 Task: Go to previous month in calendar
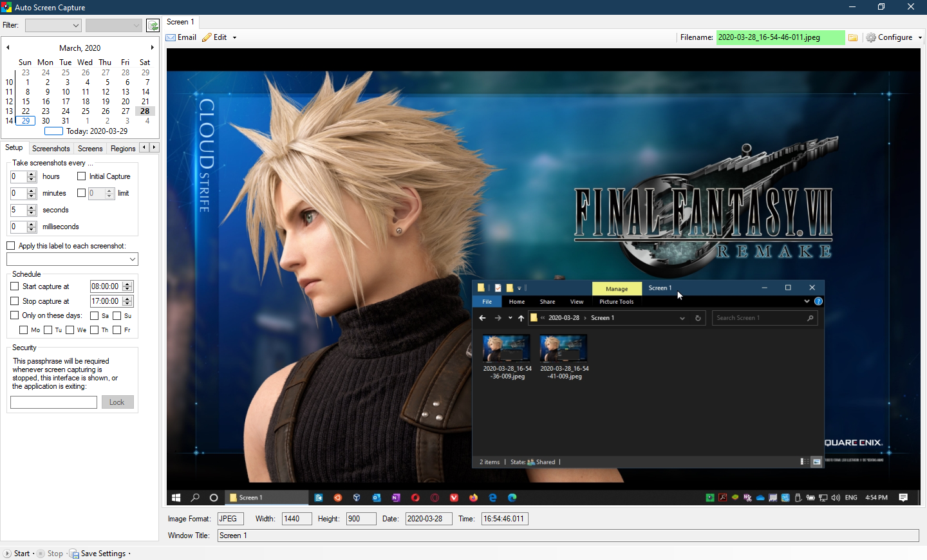point(8,48)
